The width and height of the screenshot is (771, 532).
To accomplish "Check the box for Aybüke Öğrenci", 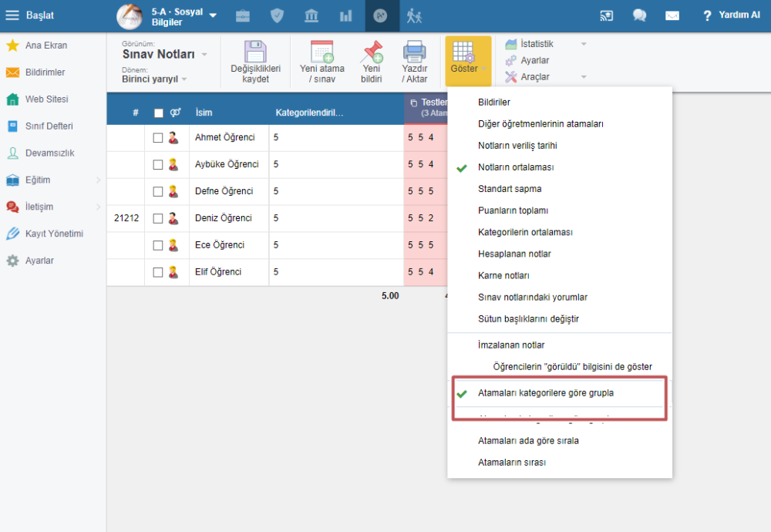I will click(158, 165).
